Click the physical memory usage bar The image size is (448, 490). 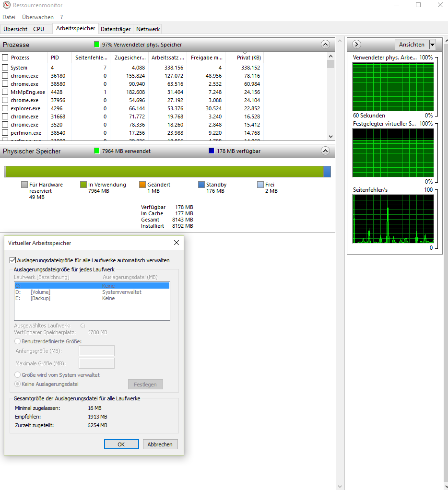coord(167,172)
